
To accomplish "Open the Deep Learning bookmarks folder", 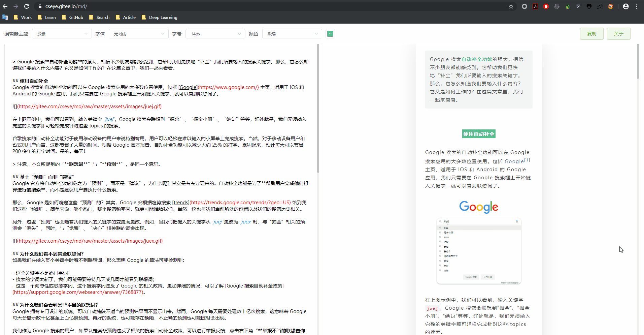I will (x=159, y=17).
